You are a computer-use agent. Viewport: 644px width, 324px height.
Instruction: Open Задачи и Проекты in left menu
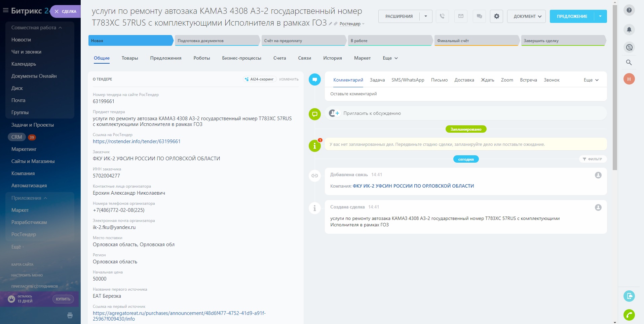point(33,125)
